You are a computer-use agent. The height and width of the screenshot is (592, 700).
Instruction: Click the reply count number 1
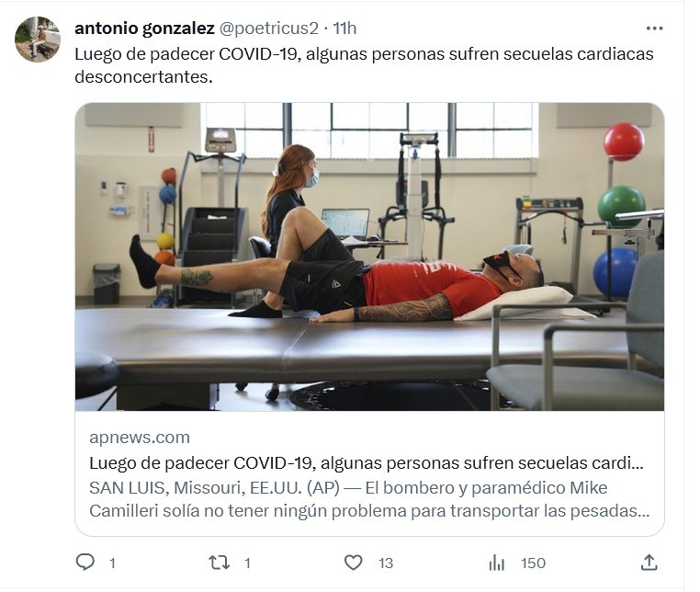click(x=112, y=563)
